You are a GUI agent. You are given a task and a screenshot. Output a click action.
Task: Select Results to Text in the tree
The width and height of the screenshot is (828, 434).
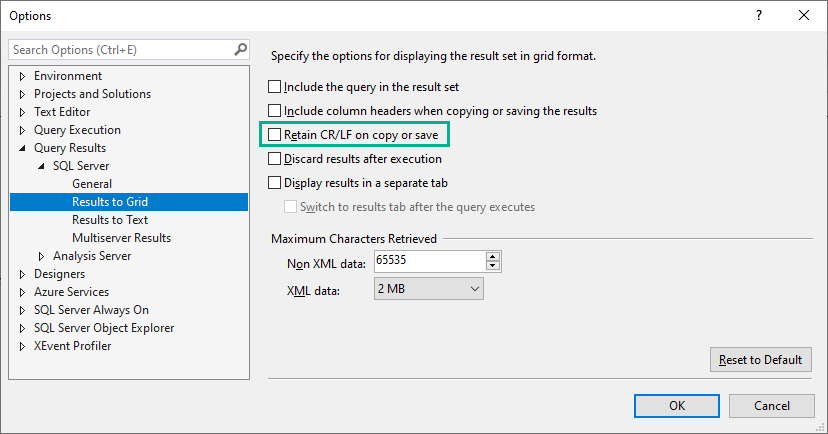coord(110,220)
